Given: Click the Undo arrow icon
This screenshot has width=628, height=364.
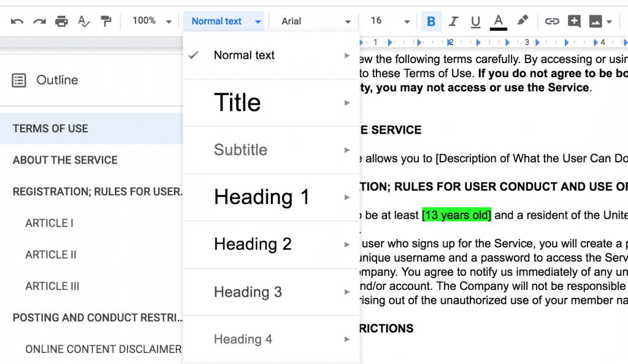Looking at the screenshot, I should pyautogui.click(x=17, y=21).
